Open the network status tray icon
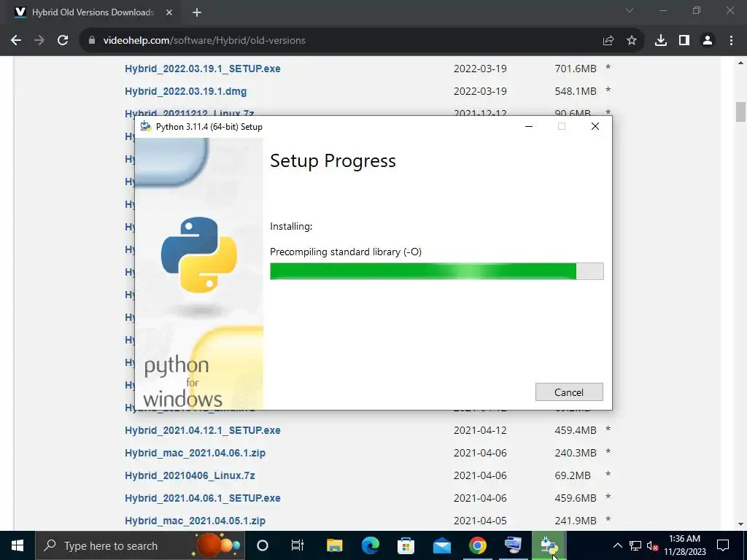 pos(635,545)
